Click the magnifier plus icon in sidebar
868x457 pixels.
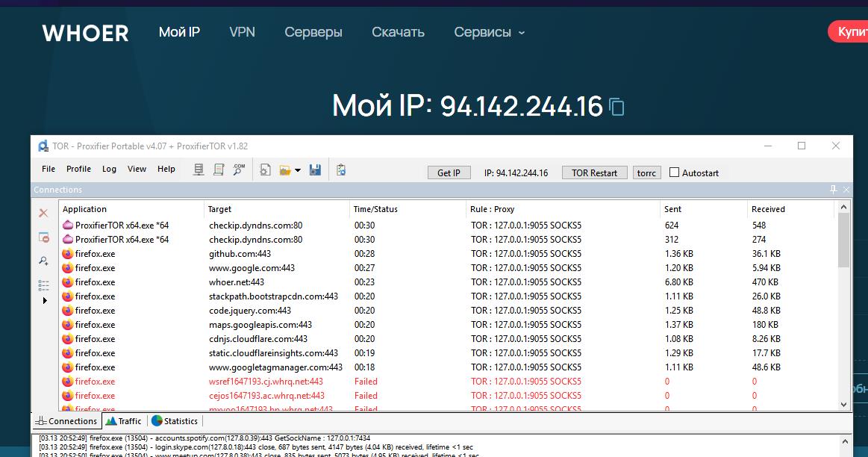[44, 261]
